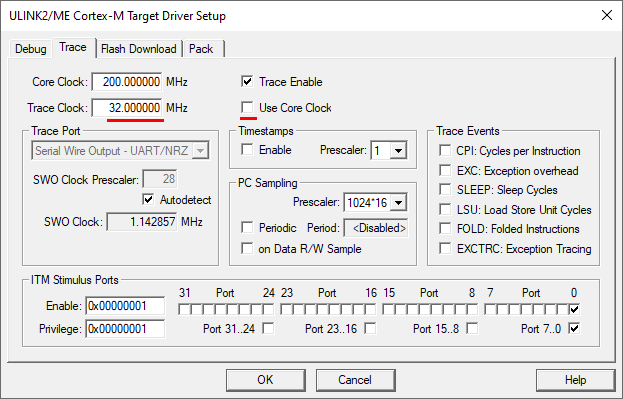Uncheck the Trace Enable checkbox
The image size is (623, 399).
click(247, 82)
